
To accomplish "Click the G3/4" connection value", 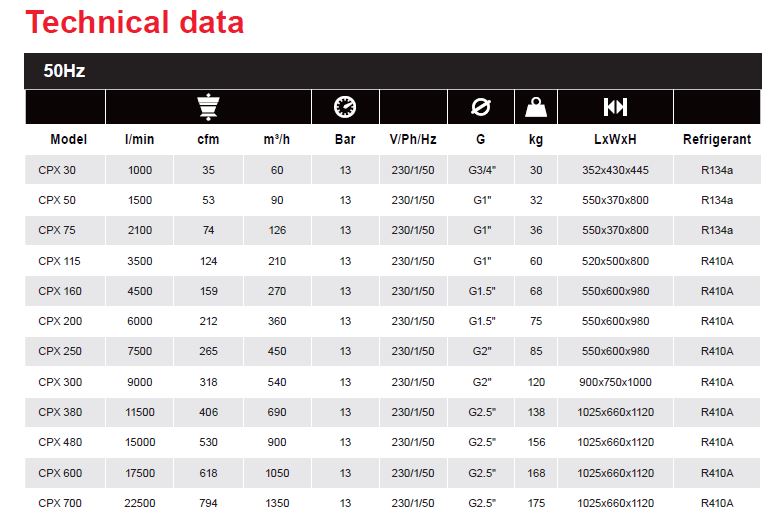I will (482, 170).
